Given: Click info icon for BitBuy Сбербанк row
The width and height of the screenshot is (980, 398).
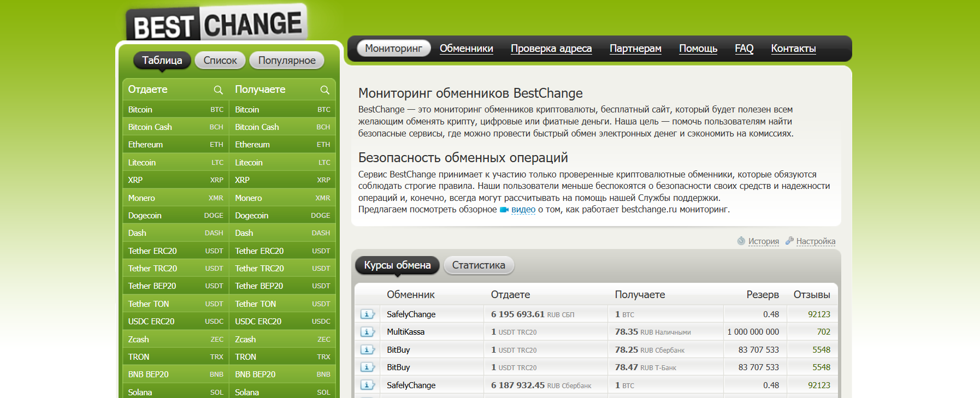Looking at the screenshot, I should point(368,349).
